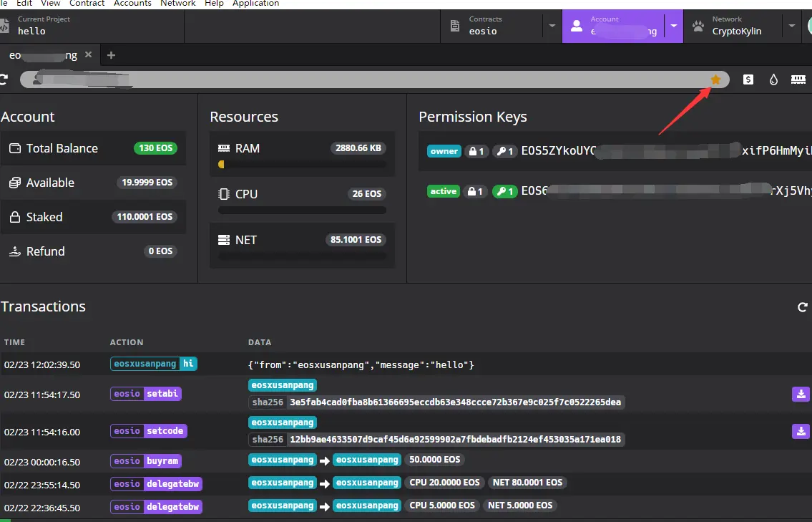Click the CPU icon in Resources

click(x=224, y=194)
